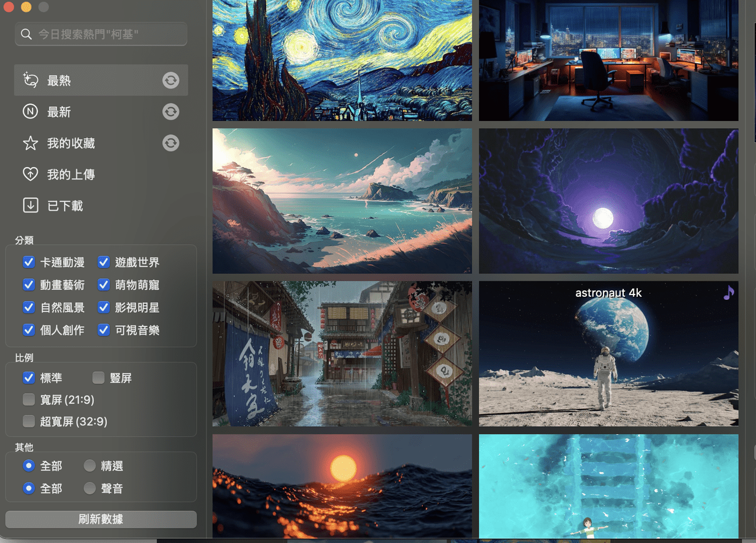Click the 其他 section heading
The height and width of the screenshot is (543, 756).
[24, 447]
